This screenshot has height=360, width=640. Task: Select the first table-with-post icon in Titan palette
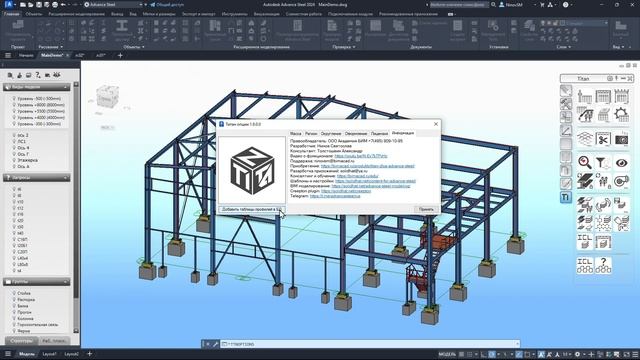coord(584,96)
